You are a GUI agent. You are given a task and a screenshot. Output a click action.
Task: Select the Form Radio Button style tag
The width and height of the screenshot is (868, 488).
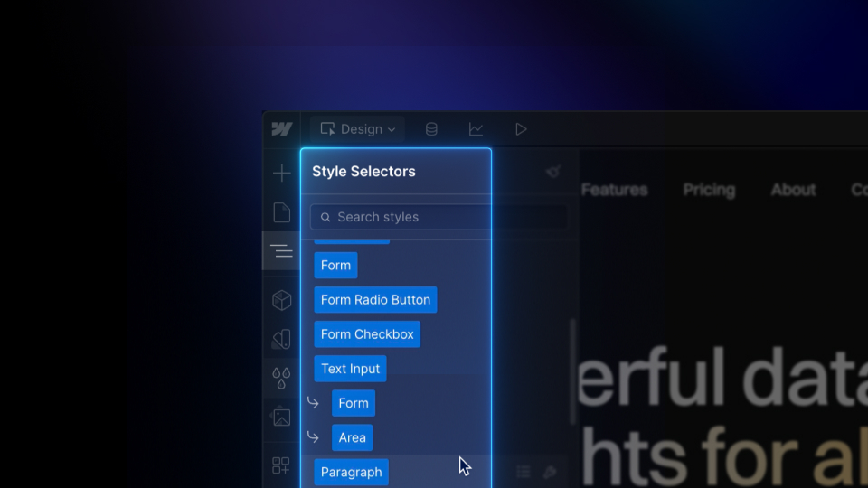coord(375,300)
